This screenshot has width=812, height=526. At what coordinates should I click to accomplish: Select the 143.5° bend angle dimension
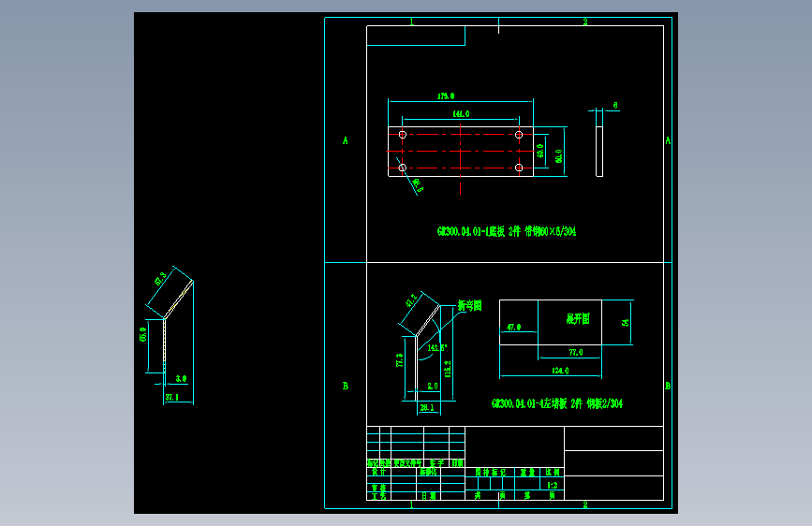437,348
